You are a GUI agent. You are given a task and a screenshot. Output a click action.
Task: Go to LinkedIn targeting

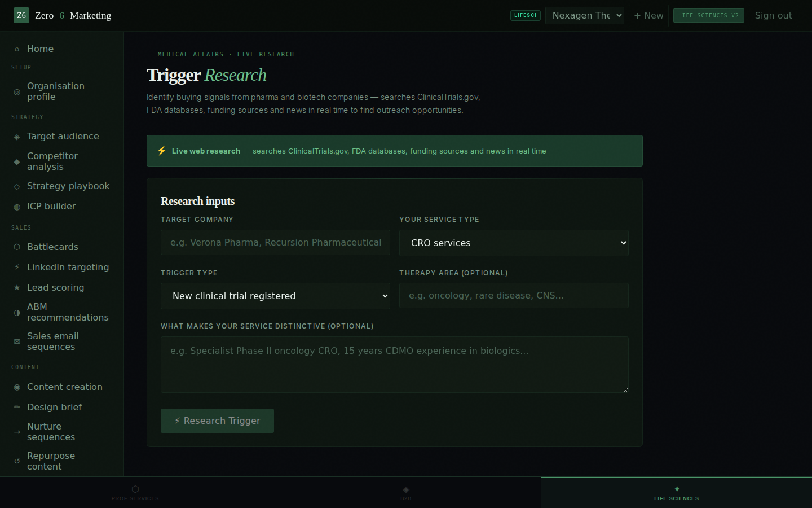point(62,268)
